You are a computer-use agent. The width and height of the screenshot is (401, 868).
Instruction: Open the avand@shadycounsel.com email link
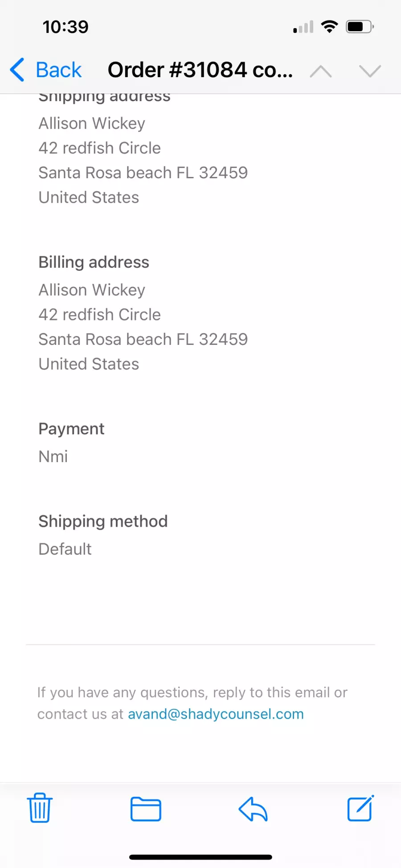216,714
